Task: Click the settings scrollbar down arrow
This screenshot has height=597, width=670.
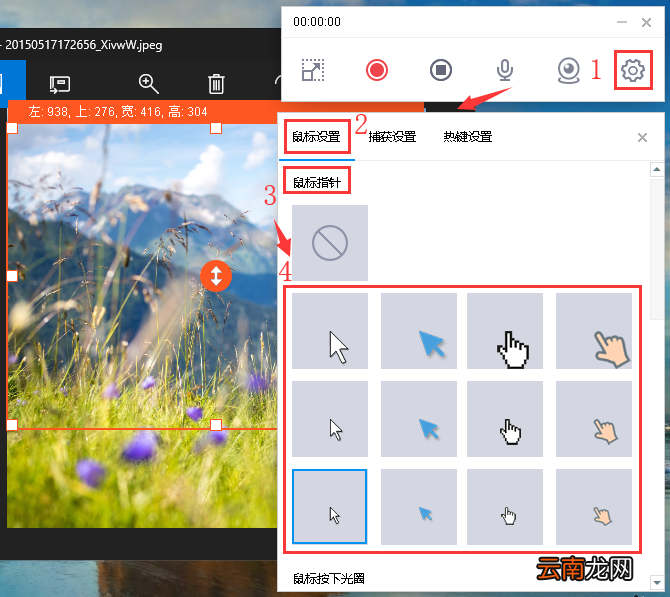Action: pos(656,582)
